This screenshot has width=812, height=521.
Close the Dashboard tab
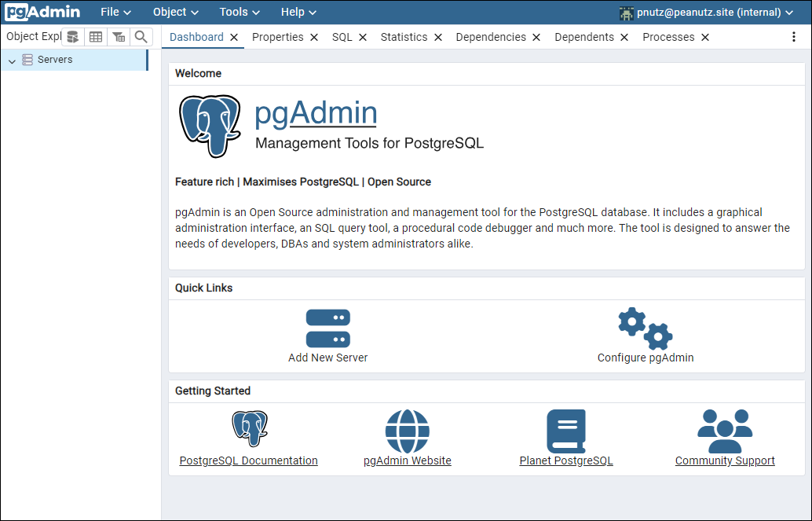234,37
